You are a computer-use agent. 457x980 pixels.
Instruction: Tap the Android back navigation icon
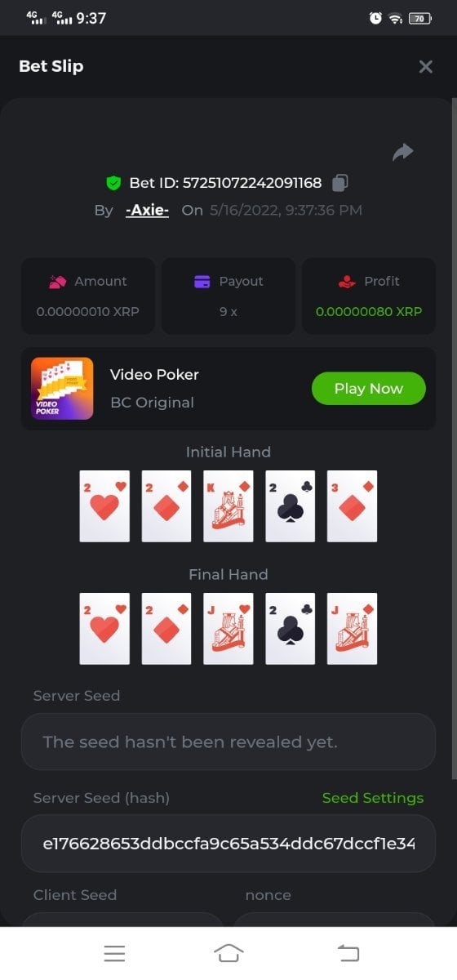tap(348, 953)
